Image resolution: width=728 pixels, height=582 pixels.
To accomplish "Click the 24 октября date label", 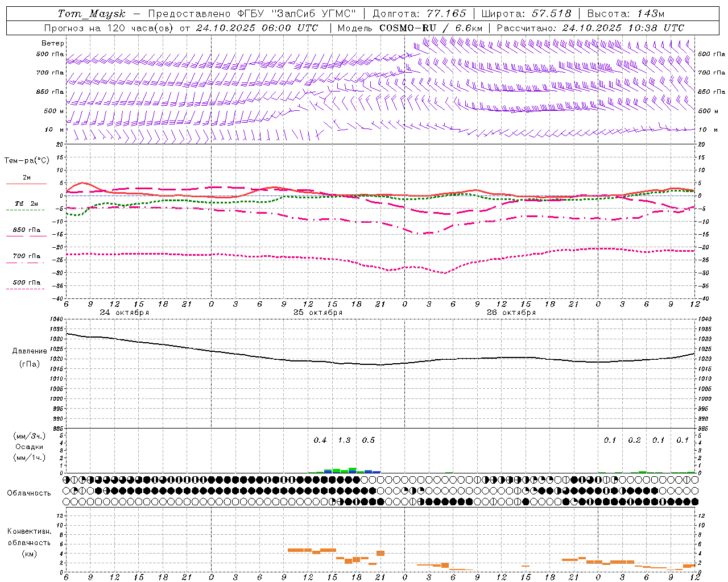I will [x=124, y=313].
